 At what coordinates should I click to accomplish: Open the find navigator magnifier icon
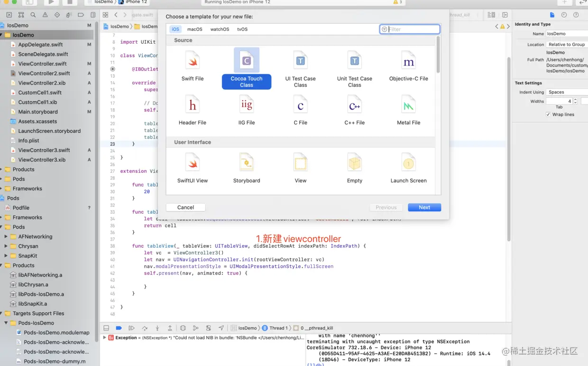tap(33, 15)
